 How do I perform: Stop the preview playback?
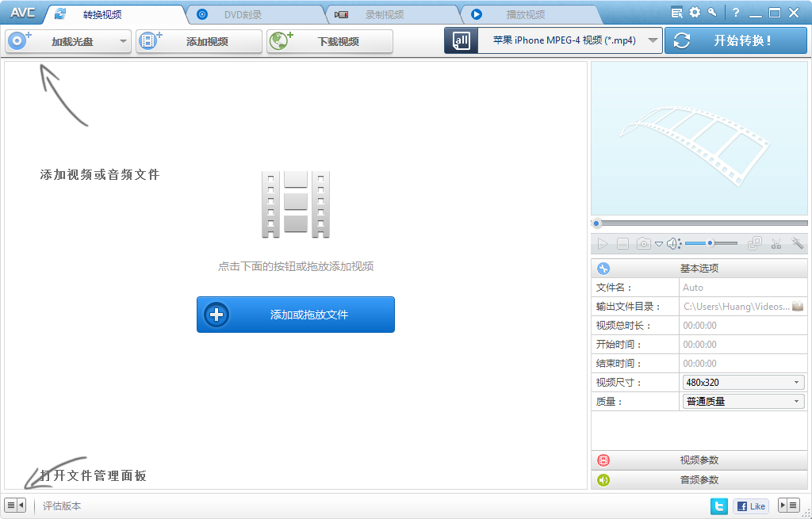[623, 244]
